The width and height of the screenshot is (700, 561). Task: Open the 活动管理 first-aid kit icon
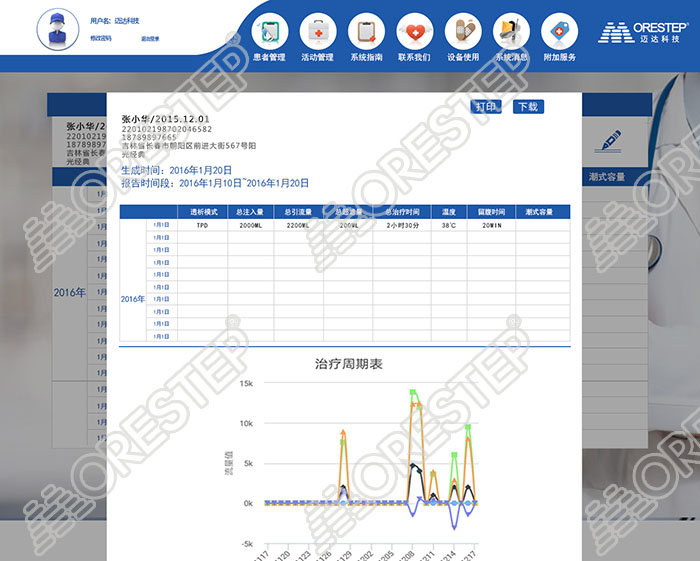(x=318, y=31)
